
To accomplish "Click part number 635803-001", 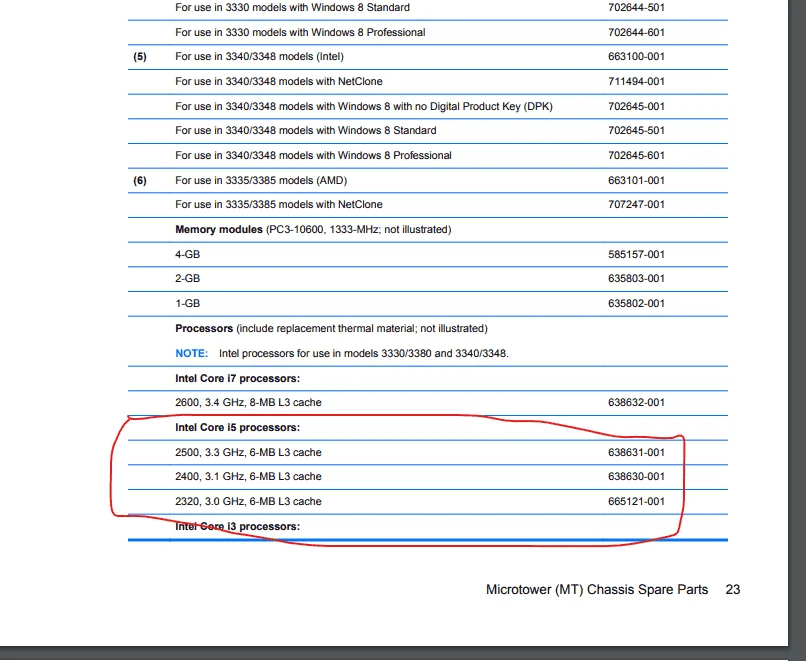I will [x=636, y=279].
